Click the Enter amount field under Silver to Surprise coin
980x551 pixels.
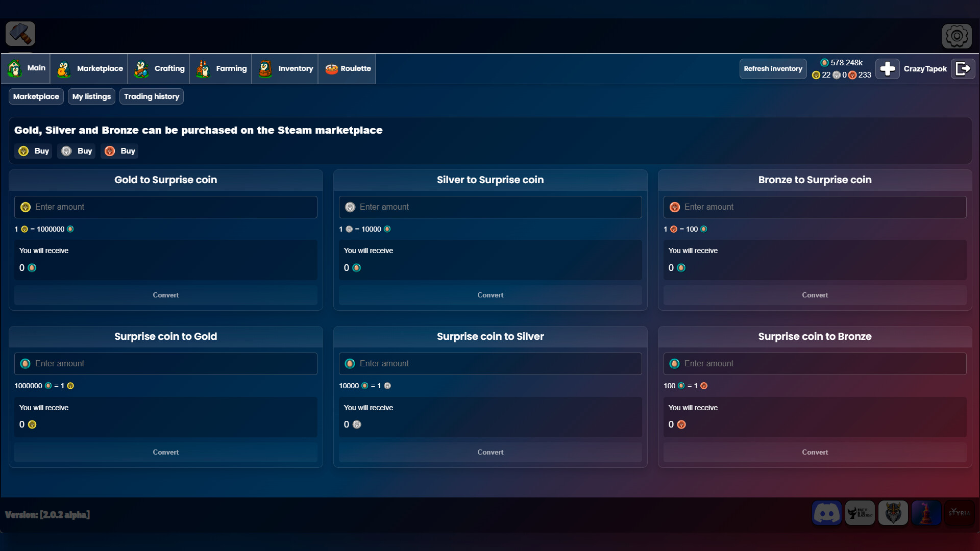pyautogui.click(x=490, y=207)
